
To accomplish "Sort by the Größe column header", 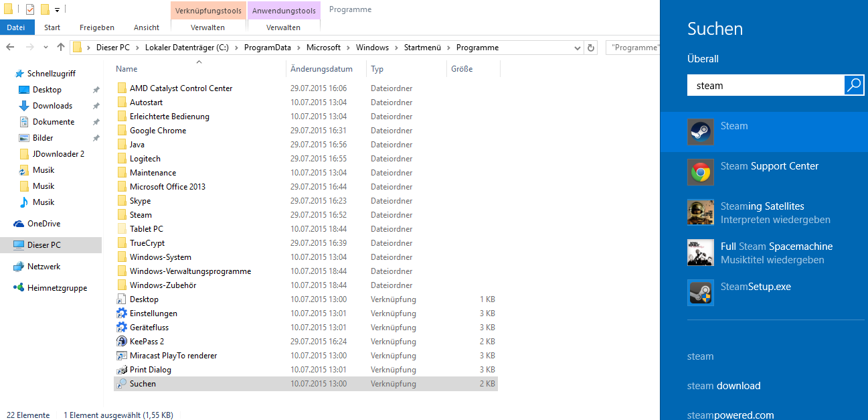I will (473, 68).
